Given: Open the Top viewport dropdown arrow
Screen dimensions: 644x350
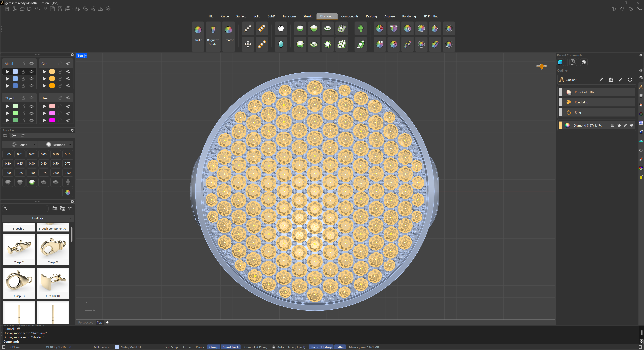Looking at the screenshot, I should click(x=86, y=56).
